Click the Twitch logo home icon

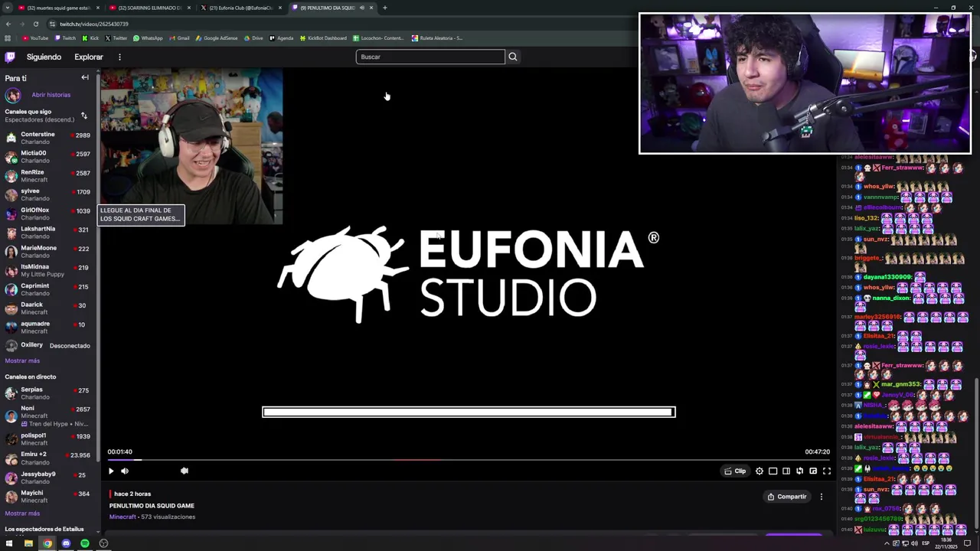[10, 57]
